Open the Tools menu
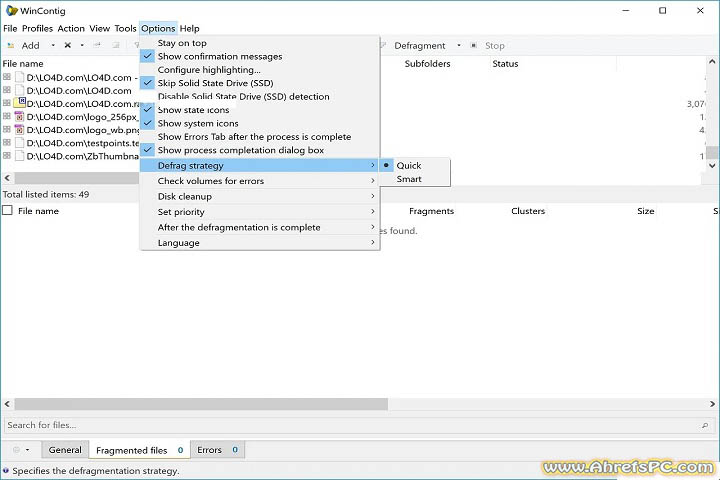The height and width of the screenshot is (480, 720). point(125,28)
